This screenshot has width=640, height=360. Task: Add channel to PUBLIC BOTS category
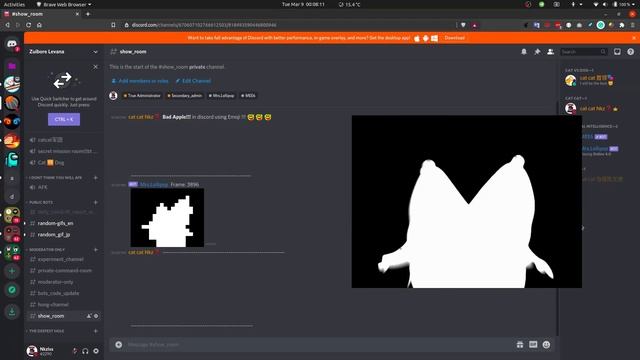96,202
